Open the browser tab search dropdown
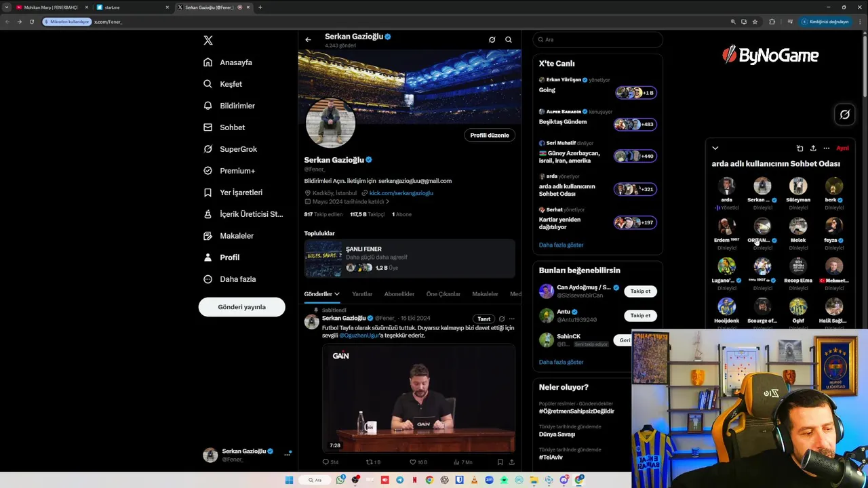868x488 pixels. (x=6, y=7)
